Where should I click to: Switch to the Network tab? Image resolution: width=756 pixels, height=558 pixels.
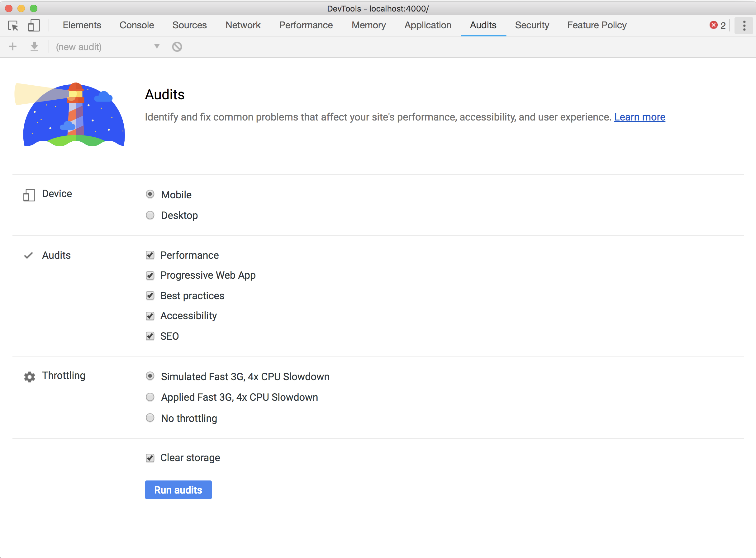[243, 25]
